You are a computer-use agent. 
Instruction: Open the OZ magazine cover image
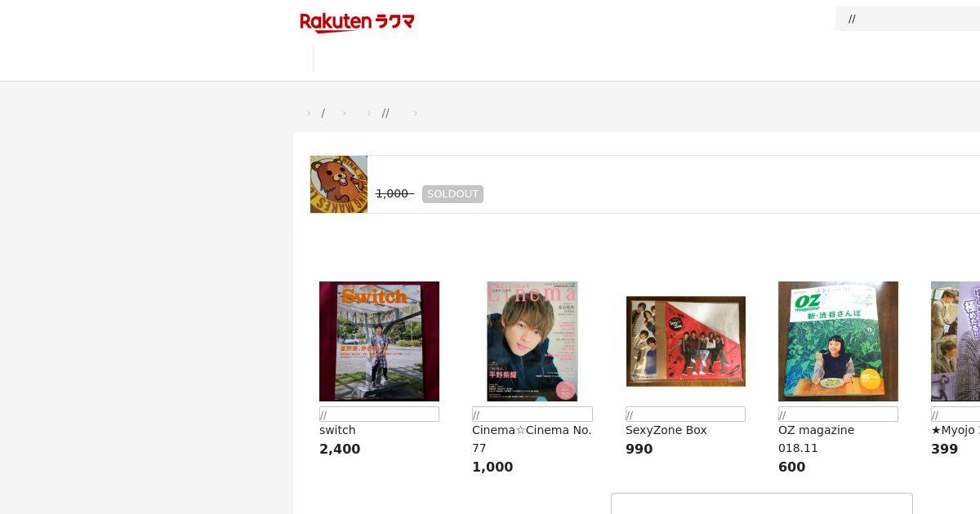(x=838, y=341)
